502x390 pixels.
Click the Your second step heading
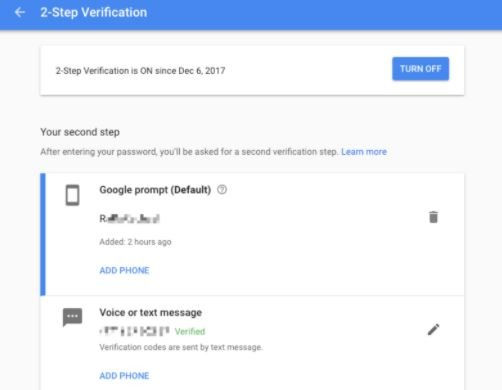pyautogui.click(x=80, y=132)
